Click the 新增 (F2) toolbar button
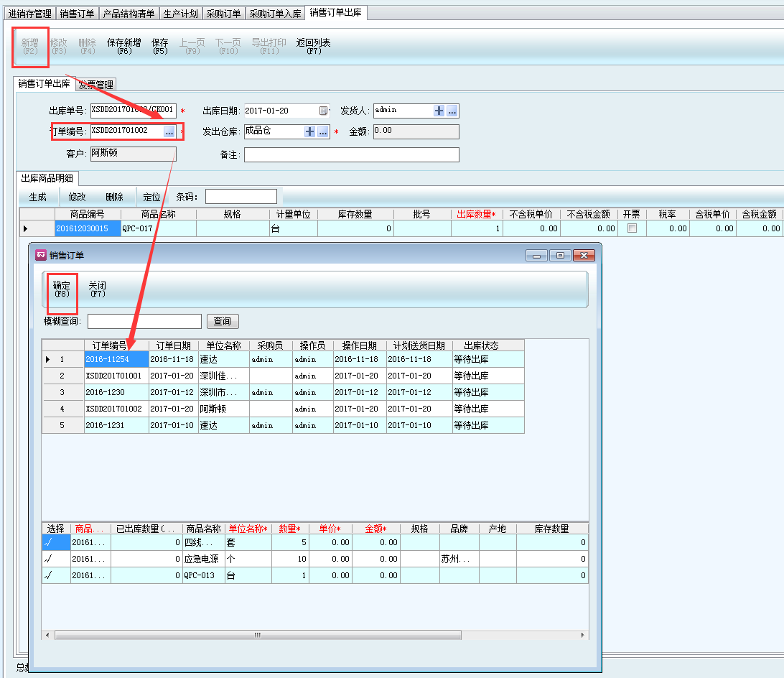The width and height of the screenshot is (784, 678). (x=30, y=46)
